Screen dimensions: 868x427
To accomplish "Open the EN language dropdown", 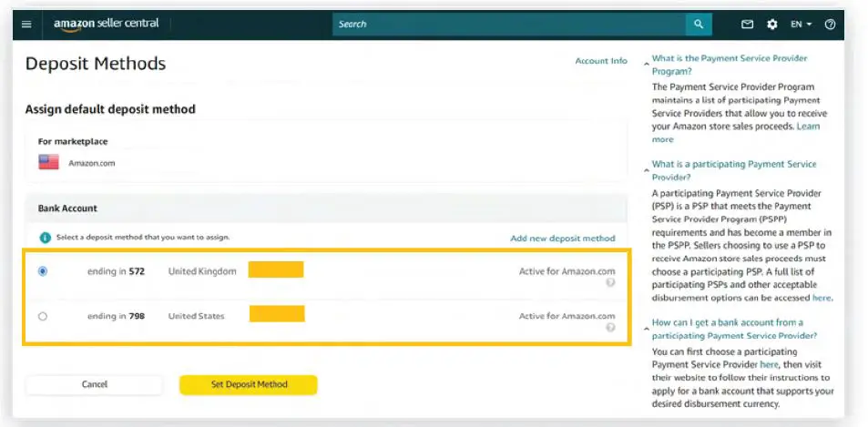I will tap(801, 25).
